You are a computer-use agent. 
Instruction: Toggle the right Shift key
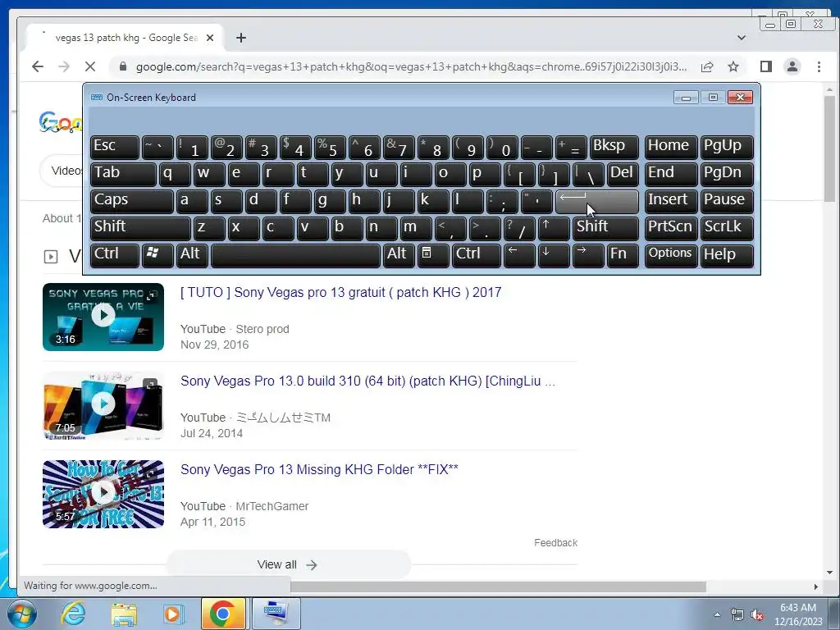pyautogui.click(x=605, y=228)
